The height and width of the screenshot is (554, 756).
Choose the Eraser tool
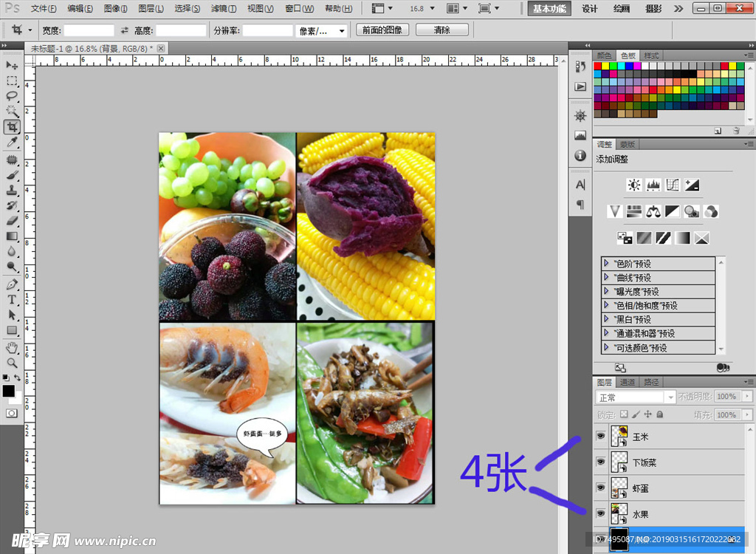pyautogui.click(x=13, y=221)
